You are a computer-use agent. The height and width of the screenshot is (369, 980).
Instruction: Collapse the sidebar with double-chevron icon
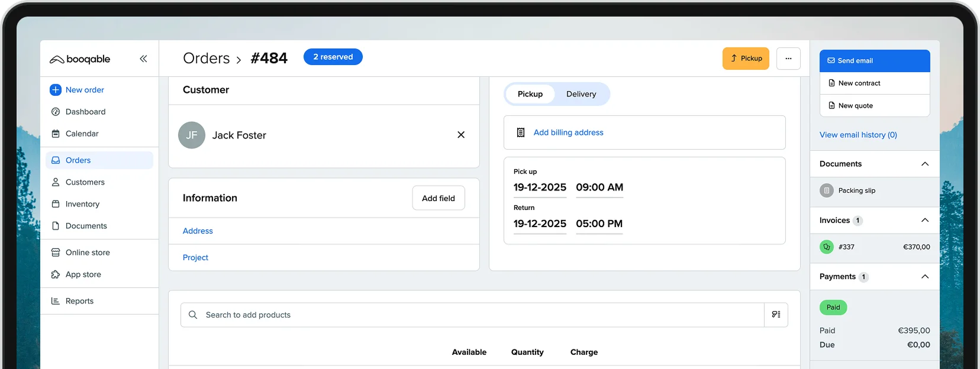143,59
